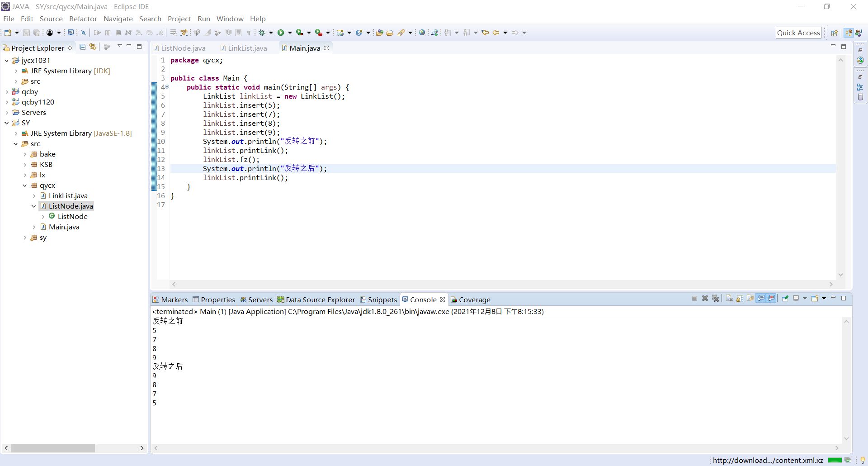Switch to Java EE perspective icon
868x466 pixels.
[x=849, y=33]
